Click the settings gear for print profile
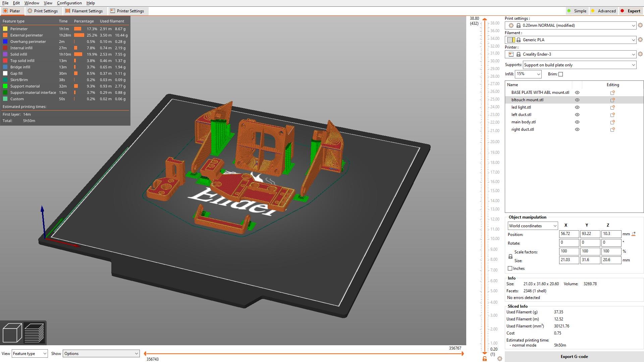 click(640, 25)
